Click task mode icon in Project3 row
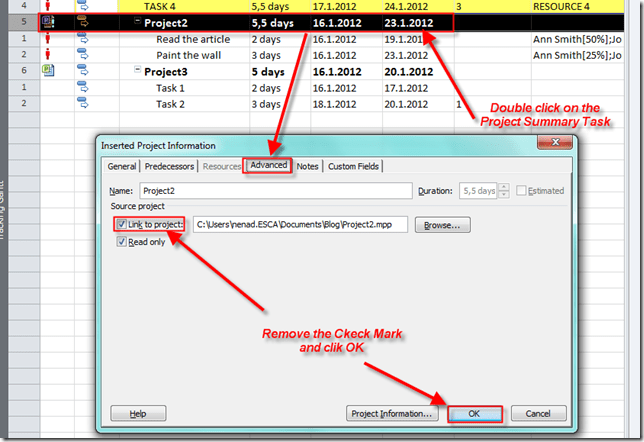Screen dimensions: 644x442 click(83, 71)
